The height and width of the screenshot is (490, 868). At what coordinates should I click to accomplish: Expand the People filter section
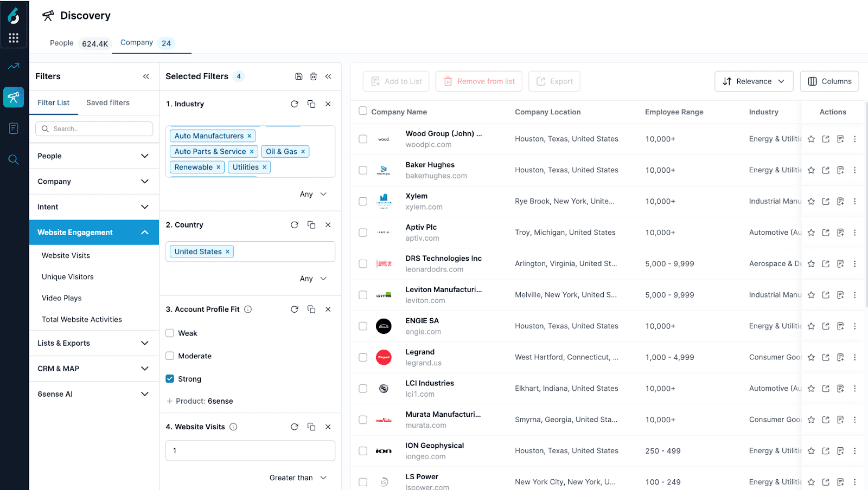(94, 156)
